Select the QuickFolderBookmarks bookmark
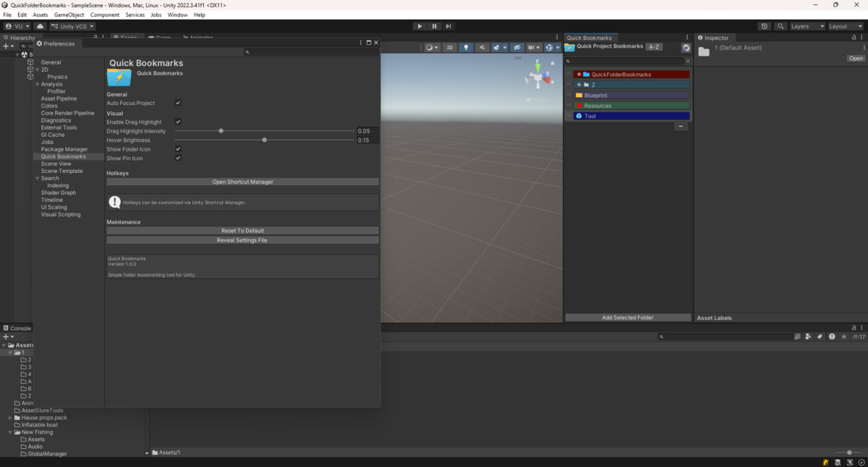 pyautogui.click(x=631, y=75)
